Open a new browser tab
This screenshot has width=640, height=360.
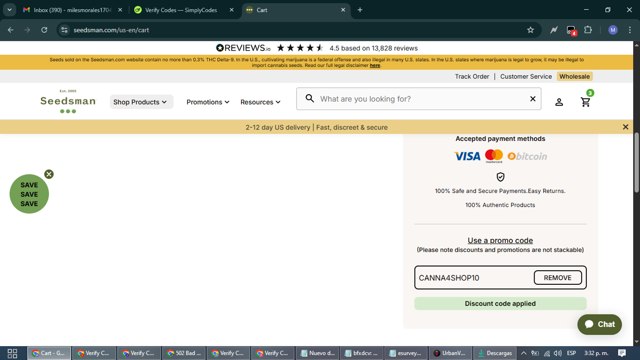360,10
